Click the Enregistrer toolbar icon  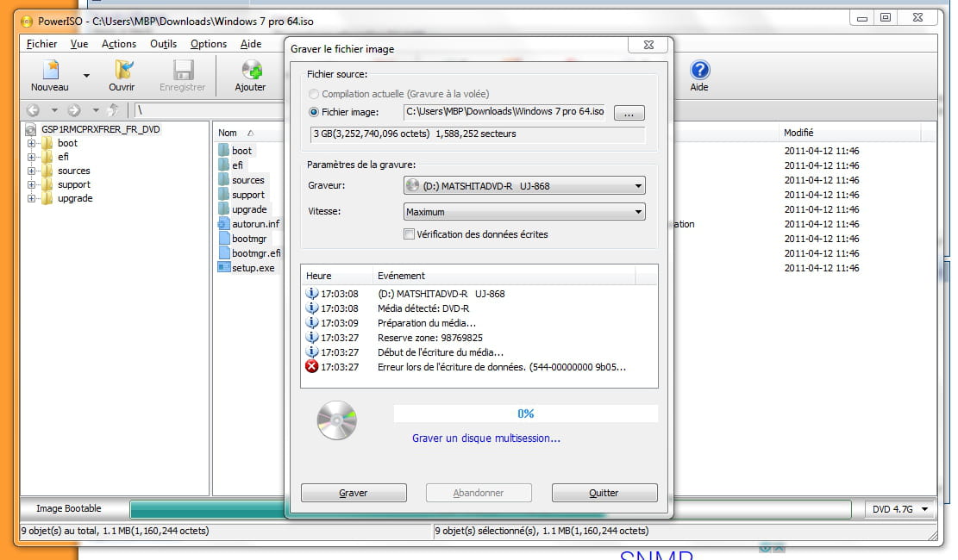182,70
